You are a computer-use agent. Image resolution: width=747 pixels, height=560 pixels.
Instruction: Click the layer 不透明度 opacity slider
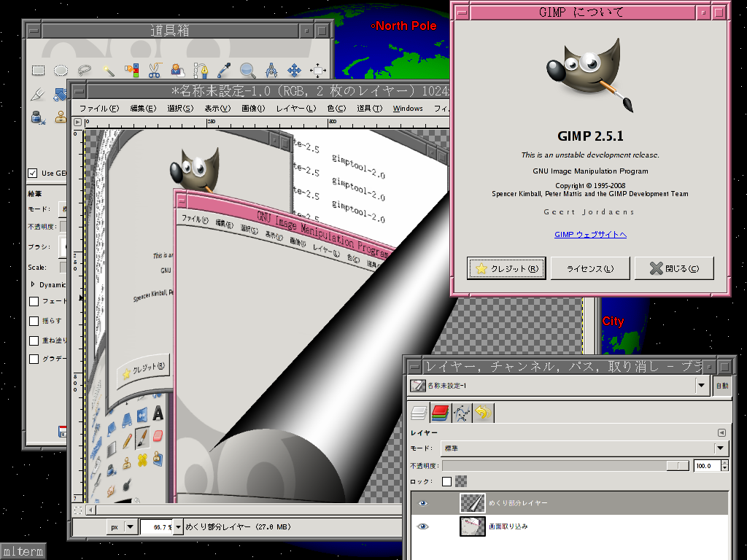tap(565, 466)
